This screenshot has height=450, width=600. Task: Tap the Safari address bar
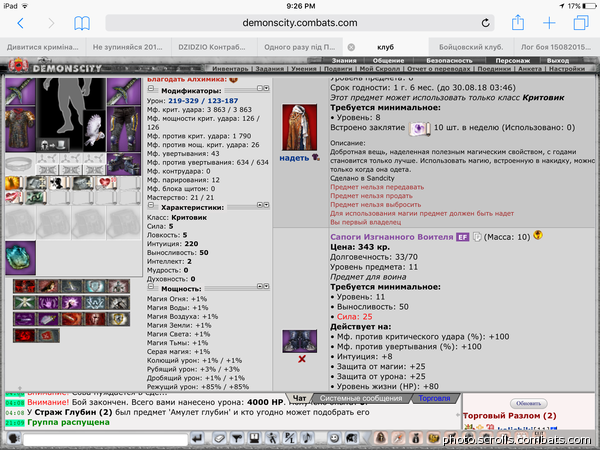pyautogui.click(x=300, y=23)
